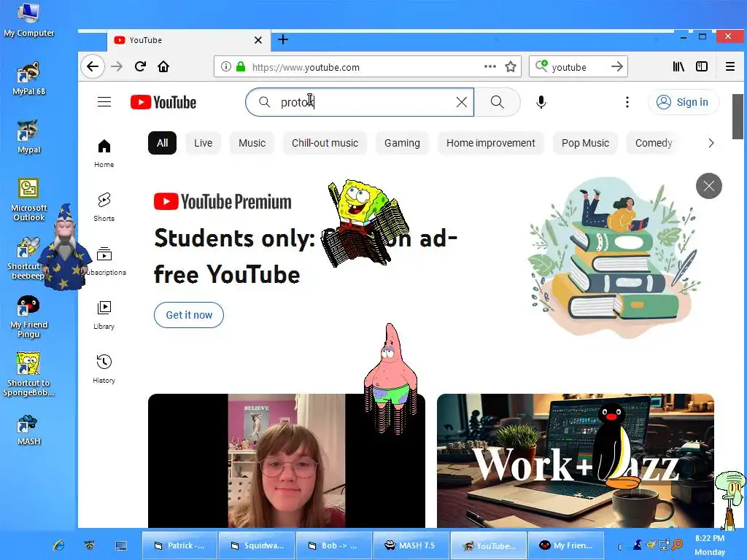Open Shorts in the YouTube sidebar
747x560 pixels.
point(104,207)
